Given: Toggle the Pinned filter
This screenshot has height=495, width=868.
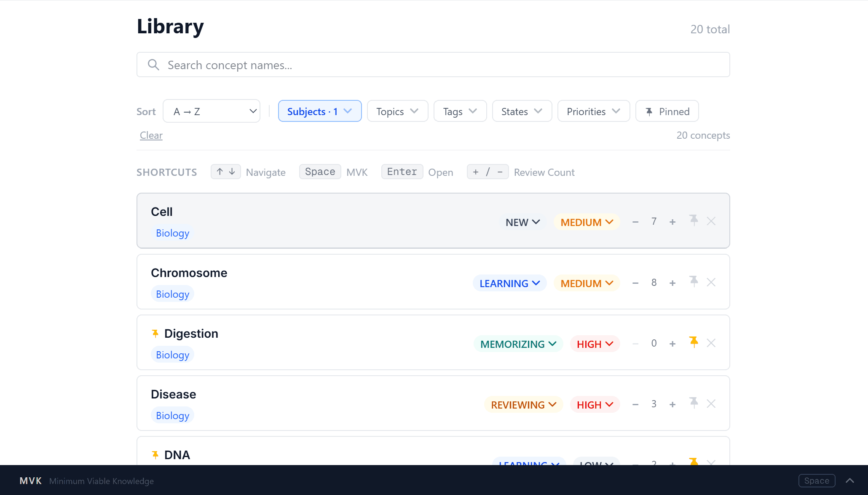Looking at the screenshot, I should click(x=667, y=111).
